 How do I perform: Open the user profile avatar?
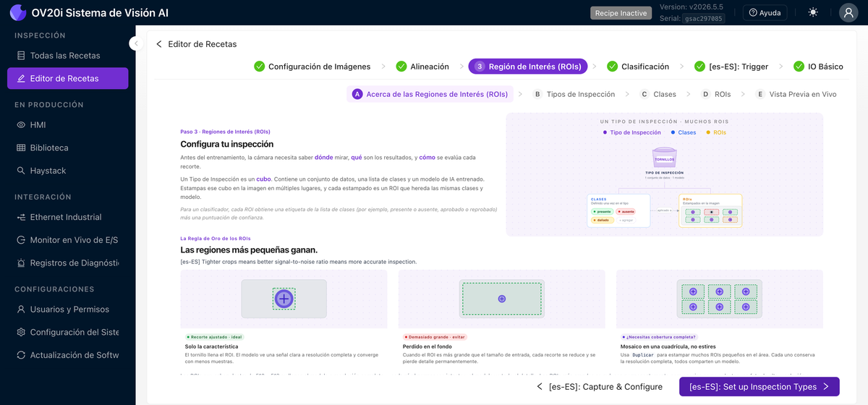[x=848, y=13]
